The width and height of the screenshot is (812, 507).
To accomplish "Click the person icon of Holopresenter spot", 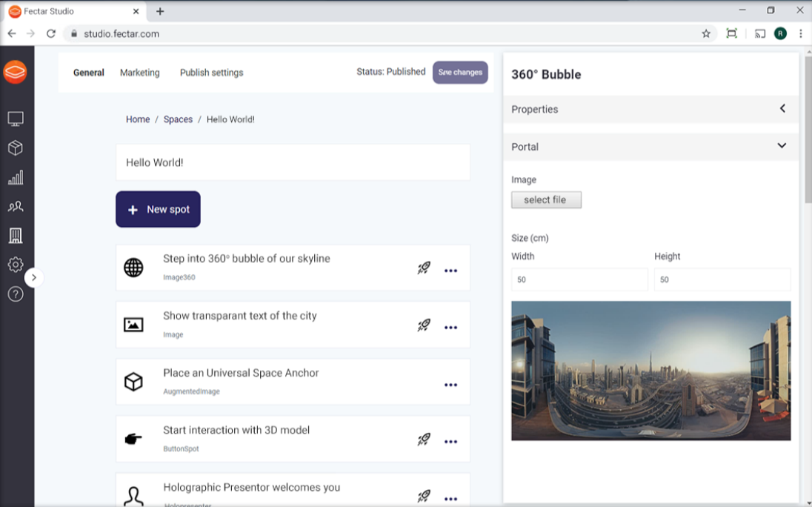I will coord(133,496).
